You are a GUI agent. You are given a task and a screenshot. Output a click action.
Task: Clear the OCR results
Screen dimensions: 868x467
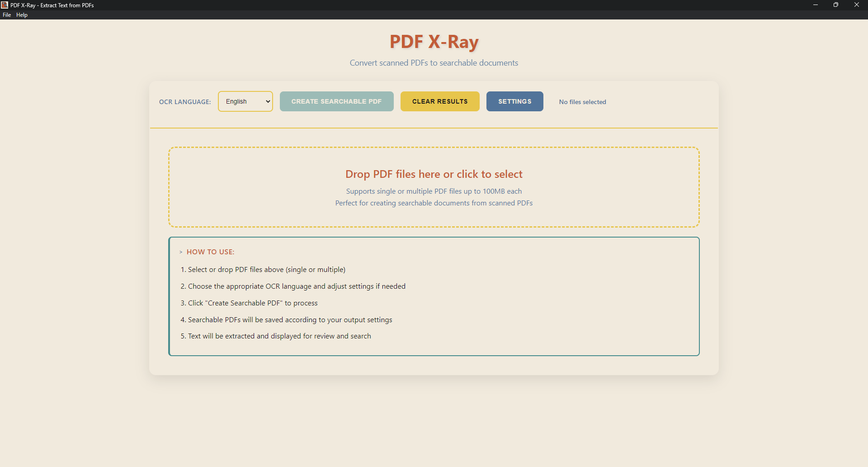coord(439,101)
